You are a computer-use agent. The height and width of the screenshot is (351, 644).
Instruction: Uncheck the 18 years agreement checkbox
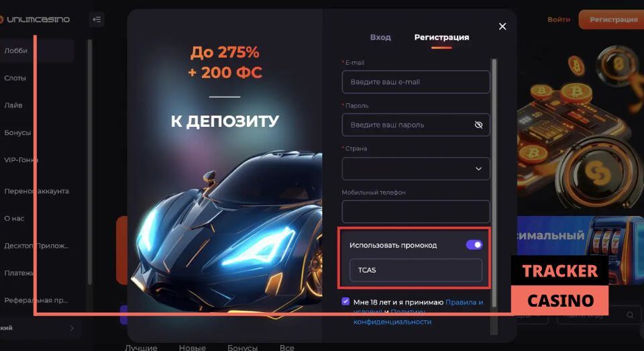click(x=345, y=301)
